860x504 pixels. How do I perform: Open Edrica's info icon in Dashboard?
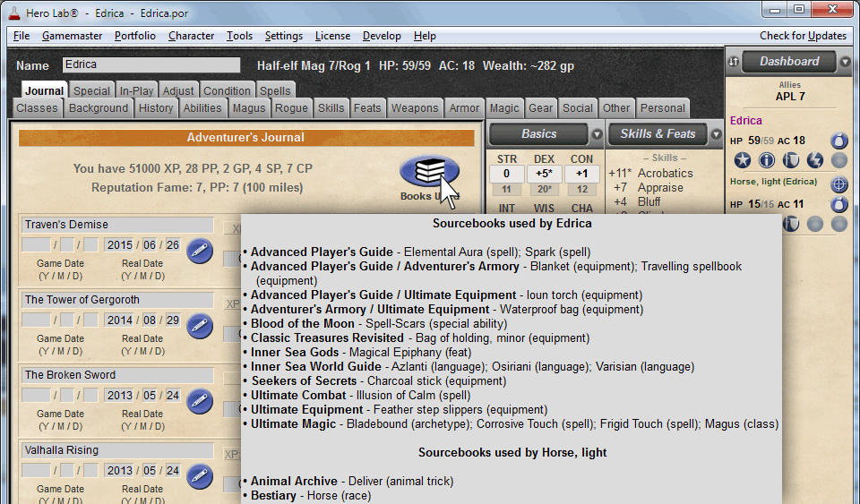[766, 160]
